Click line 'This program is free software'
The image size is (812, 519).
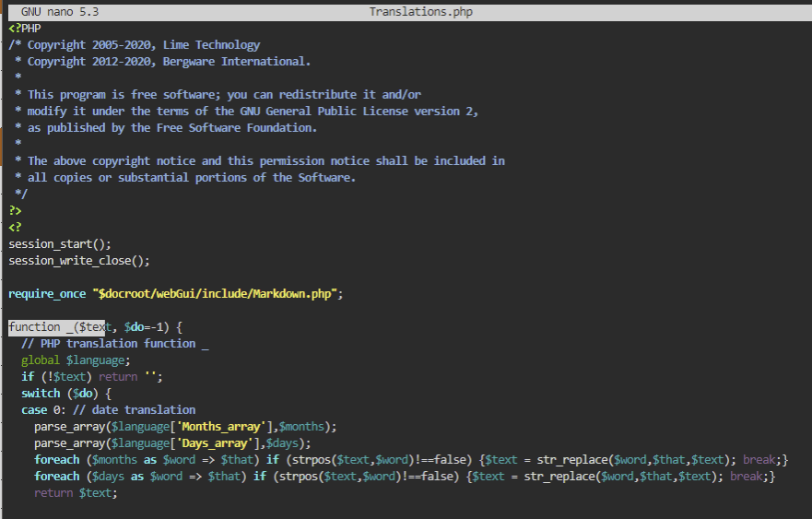[x=218, y=95]
